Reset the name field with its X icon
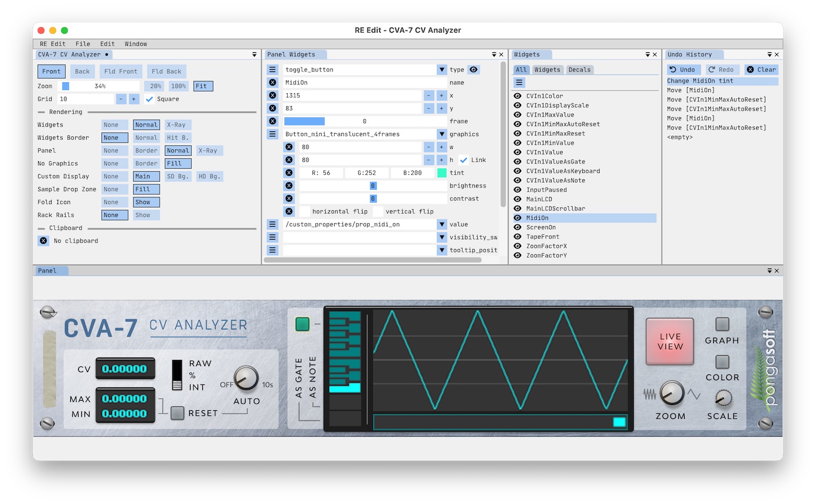Screen dimensions: 816x504 (x=273, y=83)
